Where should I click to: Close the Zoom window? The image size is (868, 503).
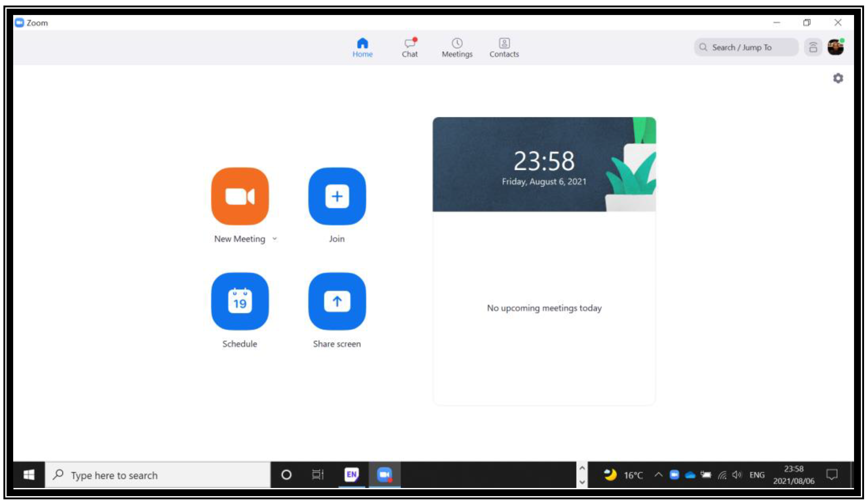tap(838, 23)
